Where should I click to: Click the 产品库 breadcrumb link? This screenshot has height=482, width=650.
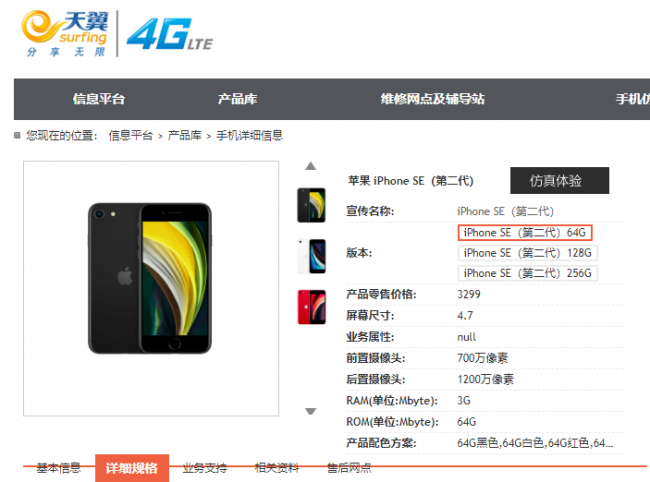[x=184, y=136]
